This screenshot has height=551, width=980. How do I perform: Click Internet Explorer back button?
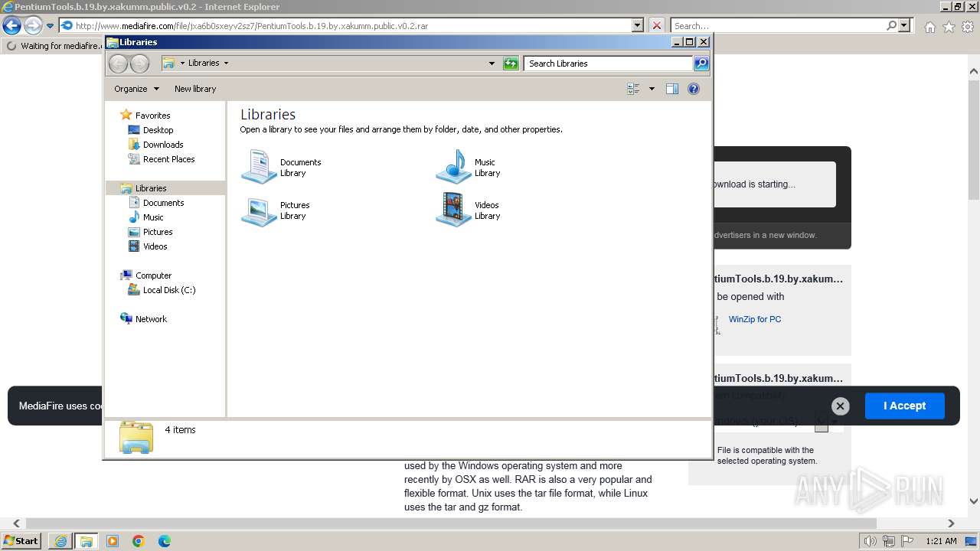point(11,26)
